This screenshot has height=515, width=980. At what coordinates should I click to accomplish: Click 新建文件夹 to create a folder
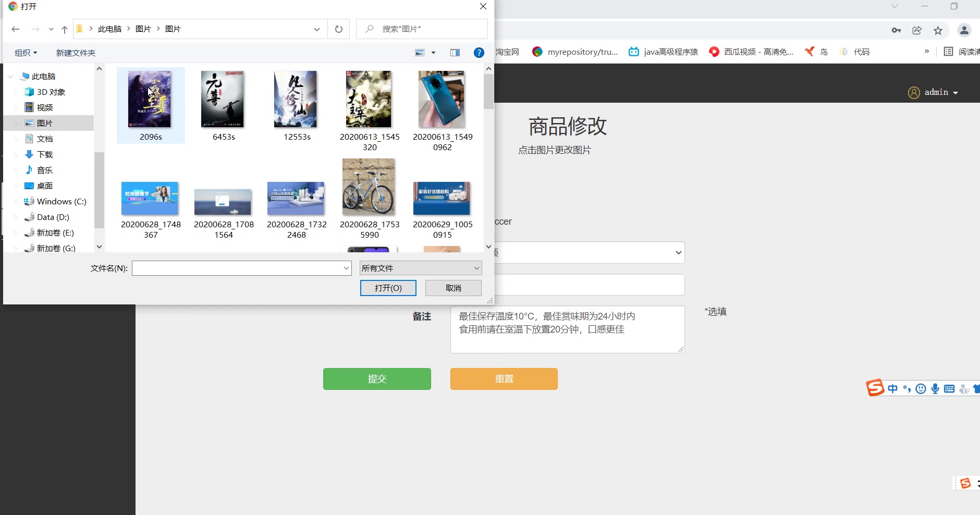point(76,53)
